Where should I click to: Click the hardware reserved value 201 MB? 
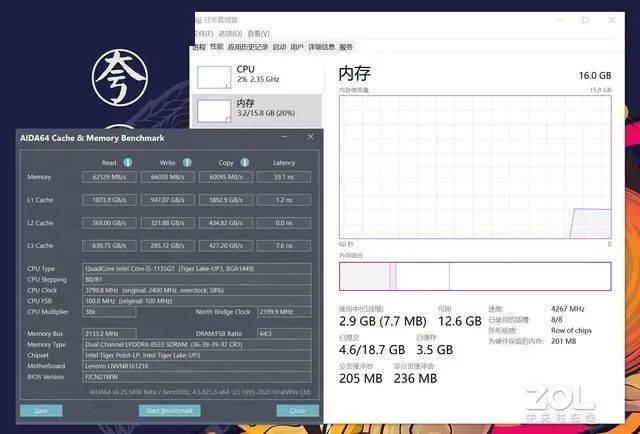click(563, 341)
